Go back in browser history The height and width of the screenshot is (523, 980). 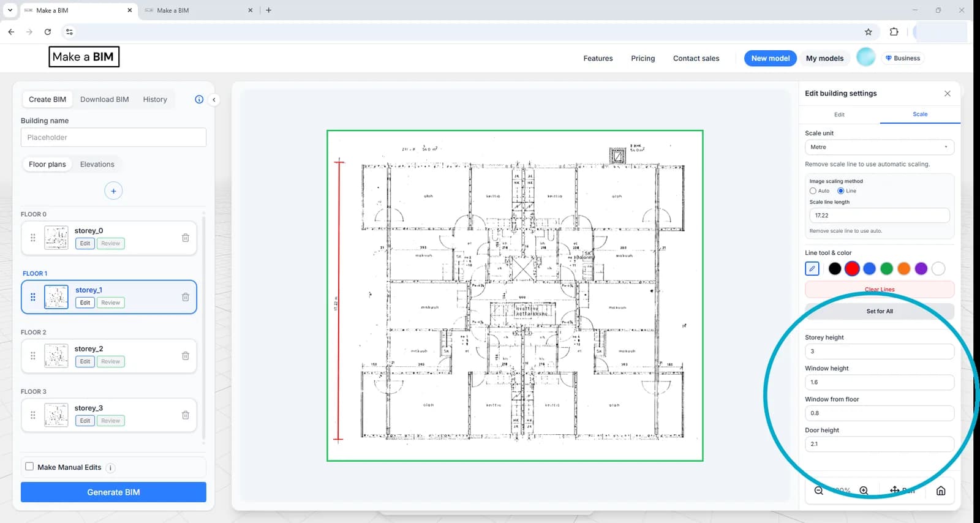tap(11, 32)
